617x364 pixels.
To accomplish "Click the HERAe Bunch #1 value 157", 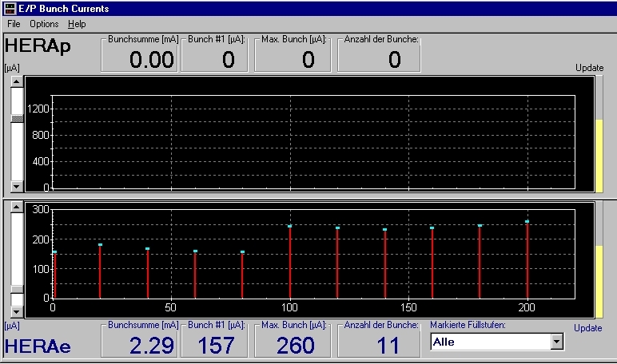I will click(217, 346).
